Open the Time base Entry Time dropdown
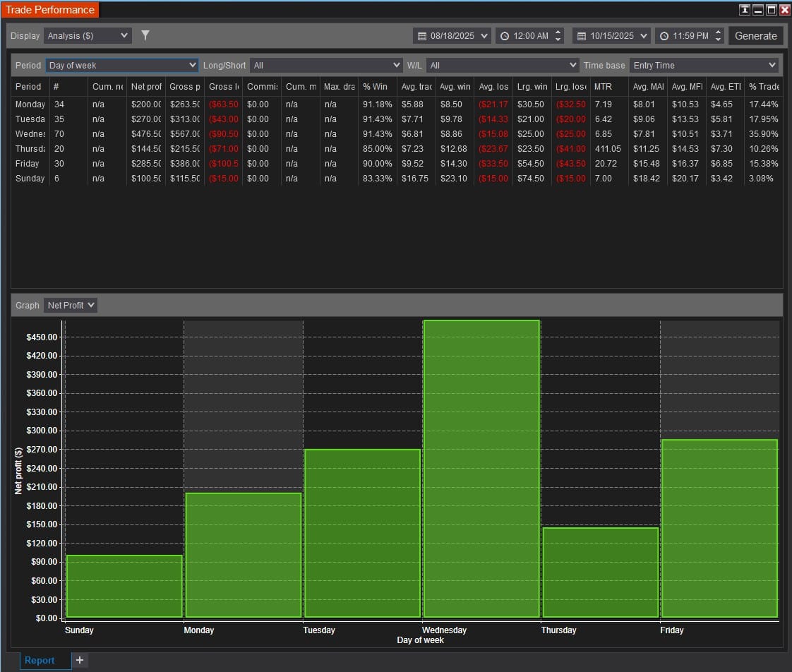The image size is (792, 672). (x=703, y=65)
